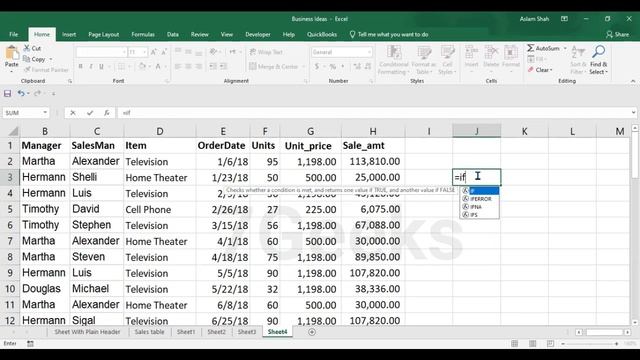Click the Undo arrow icon
640x360 pixels.
click(x=21, y=93)
